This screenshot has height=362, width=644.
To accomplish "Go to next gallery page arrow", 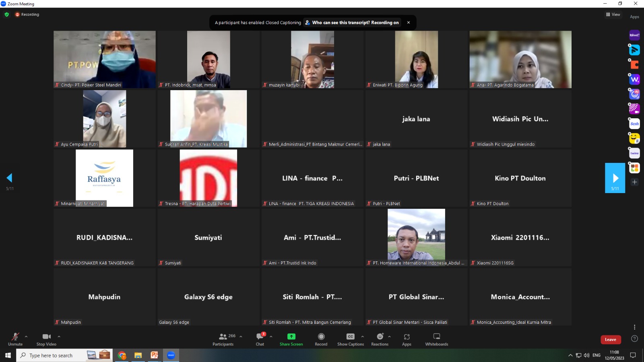I will (615, 178).
